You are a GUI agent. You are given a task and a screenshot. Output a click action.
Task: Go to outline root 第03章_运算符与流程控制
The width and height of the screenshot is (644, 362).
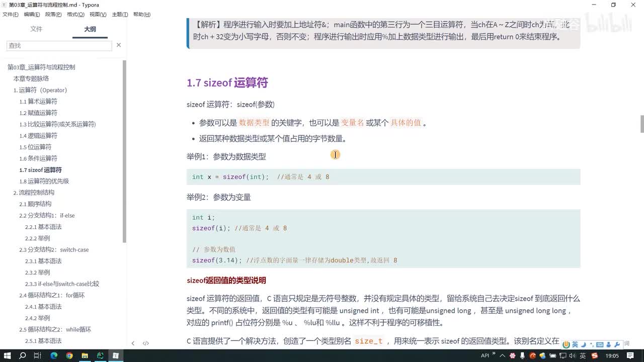pos(42,67)
